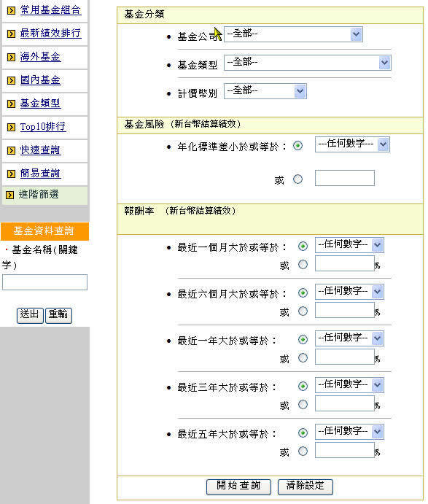Select dropdown radio for 最近六個月
Screen dimensions: 428x504
tap(303, 292)
